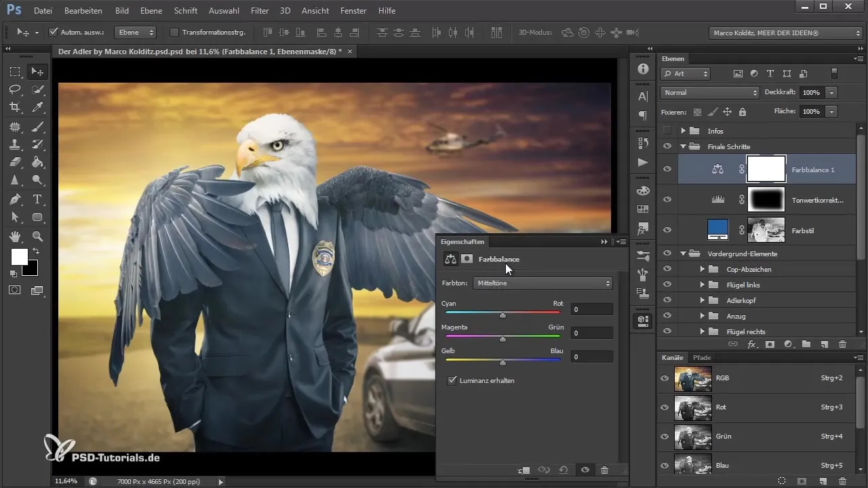The height and width of the screenshot is (488, 868).
Task: Click the Gelb-Blau slider handle
Action: coord(502,363)
